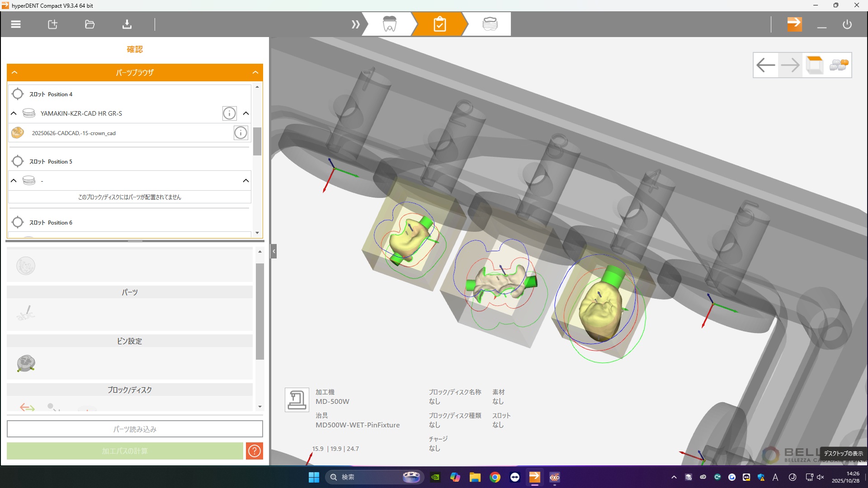Switch to the disc/milling workflow step
The image size is (868, 488).
(x=490, y=24)
